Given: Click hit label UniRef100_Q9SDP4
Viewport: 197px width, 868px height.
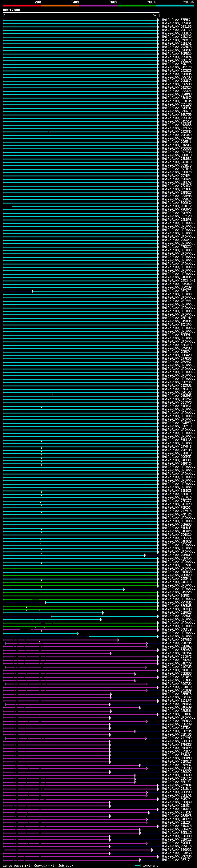Looking at the screenshot, I should pos(177,57).
